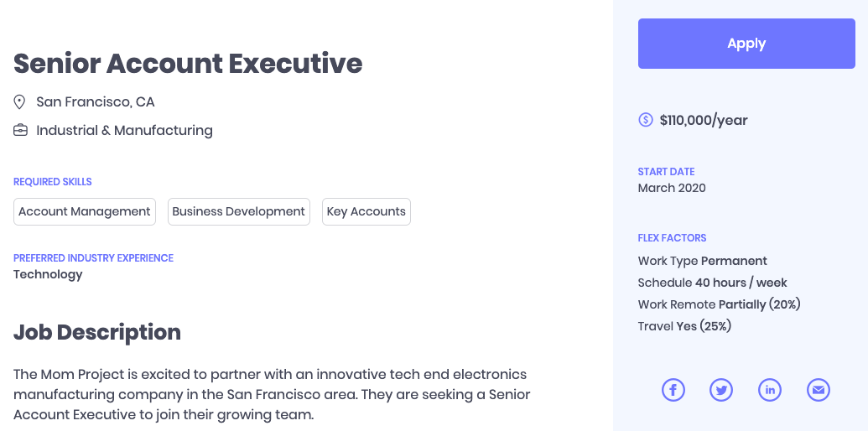Click the Travel Yes (25%) line

pyautogui.click(x=684, y=326)
